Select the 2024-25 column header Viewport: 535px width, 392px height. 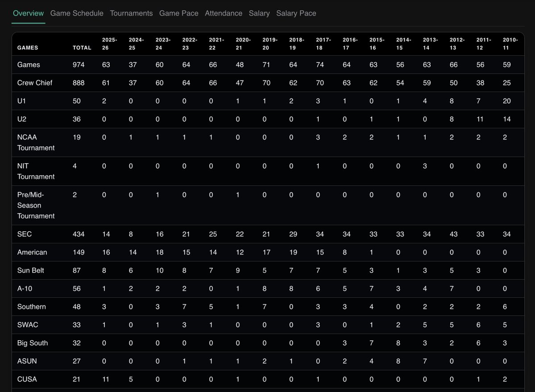136,44
